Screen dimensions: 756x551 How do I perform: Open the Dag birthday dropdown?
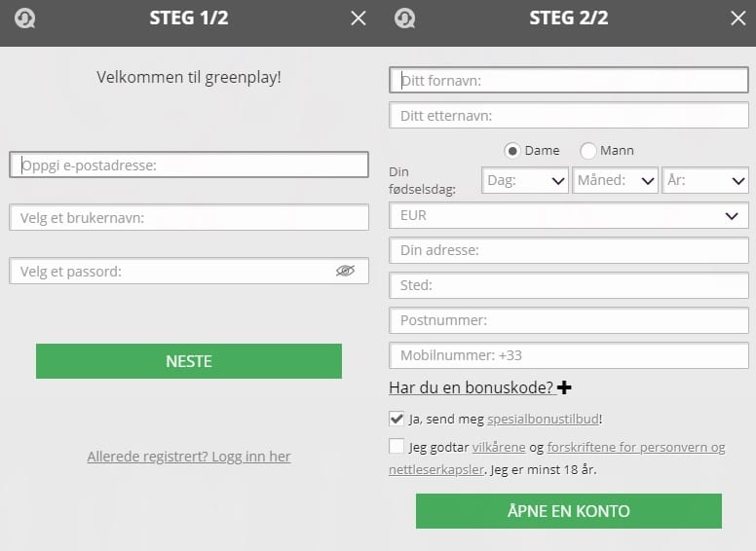pyautogui.click(x=525, y=180)
